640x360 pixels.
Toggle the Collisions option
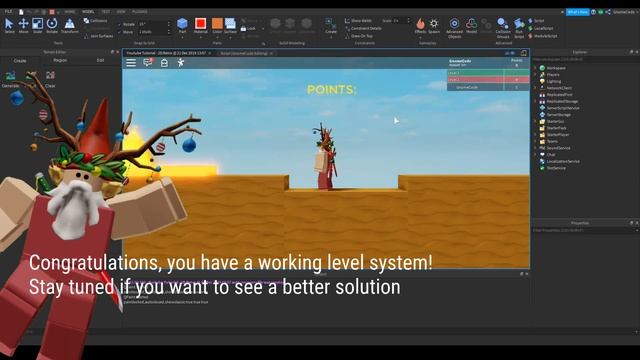[96, 20]
